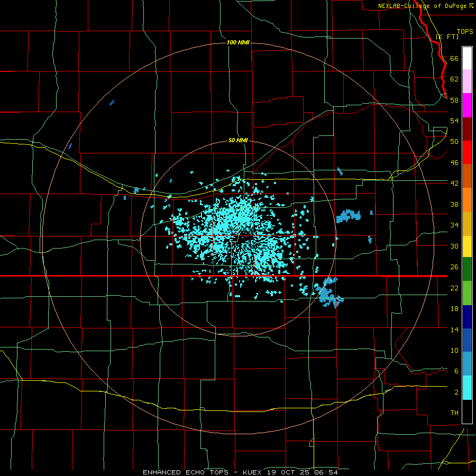Click the black TH threshold swatch
Viewport: 476px width, 476px height.
pyautogui.click(x=467, y=411)
